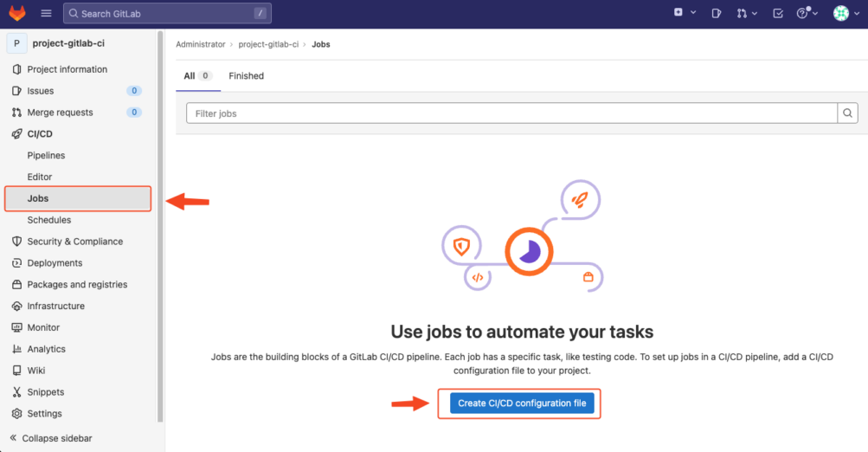Expand the user profile dropdown arrow

point(857,13)
